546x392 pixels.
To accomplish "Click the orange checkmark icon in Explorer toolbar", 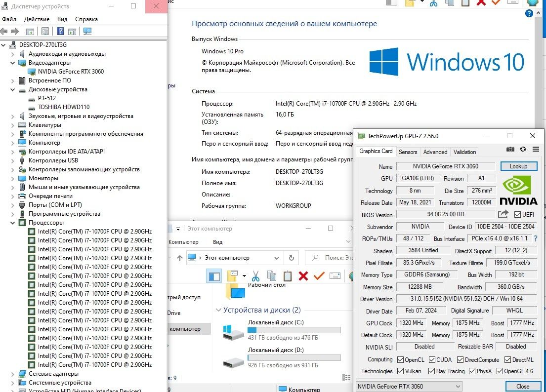I will coord(319,276).
